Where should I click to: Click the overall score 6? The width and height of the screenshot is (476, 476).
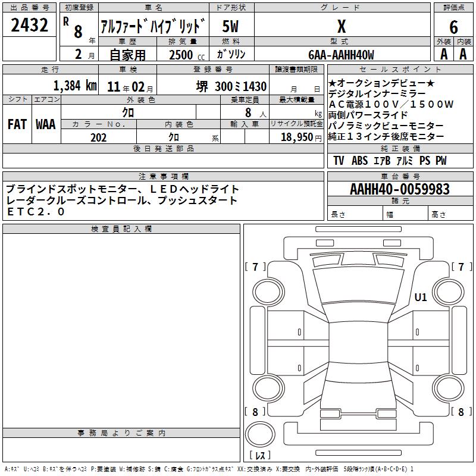click(x=453, y=27)
